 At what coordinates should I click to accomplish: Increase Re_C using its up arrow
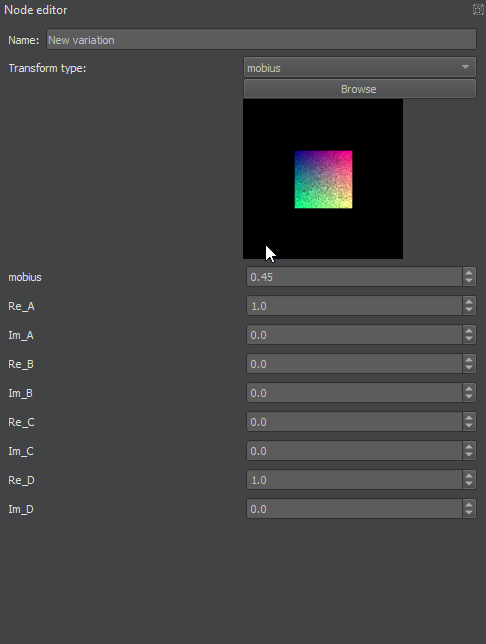click(469, 417)
